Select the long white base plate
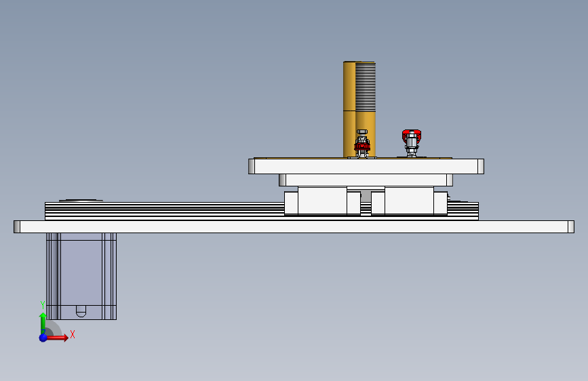 point(294,227)
